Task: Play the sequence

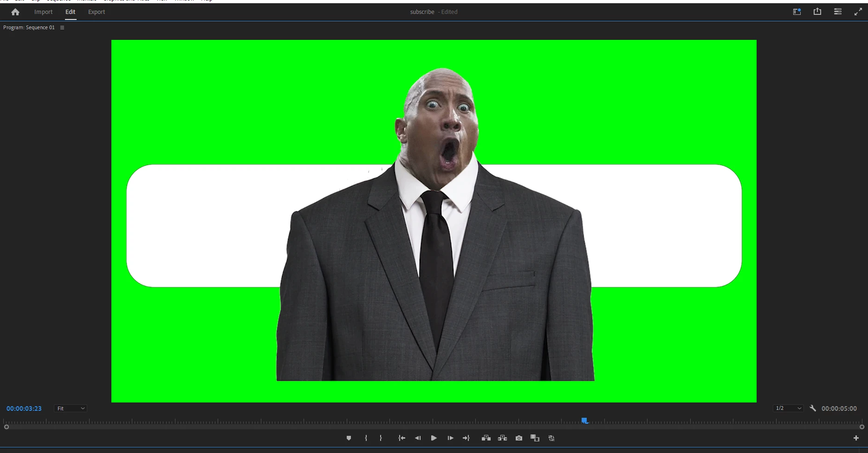Action: click(x=434, y=438)
